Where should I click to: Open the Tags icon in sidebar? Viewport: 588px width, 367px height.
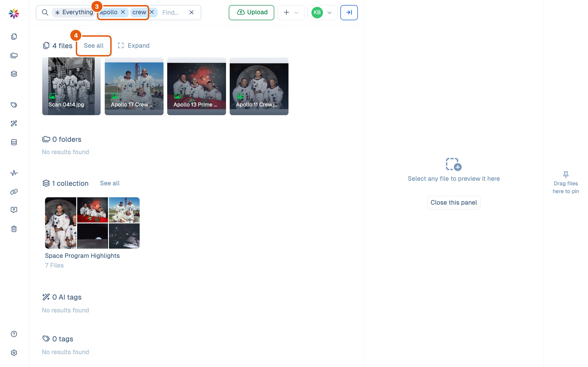point(14,105)
